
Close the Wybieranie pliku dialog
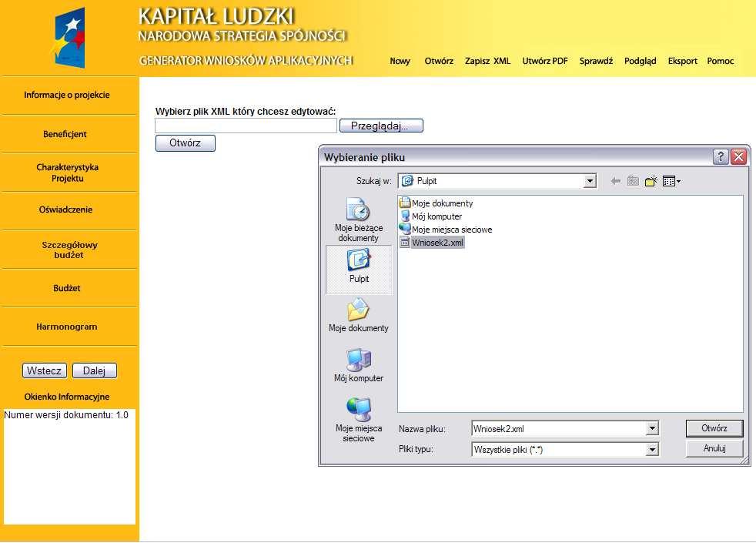(x=738, y=156)
